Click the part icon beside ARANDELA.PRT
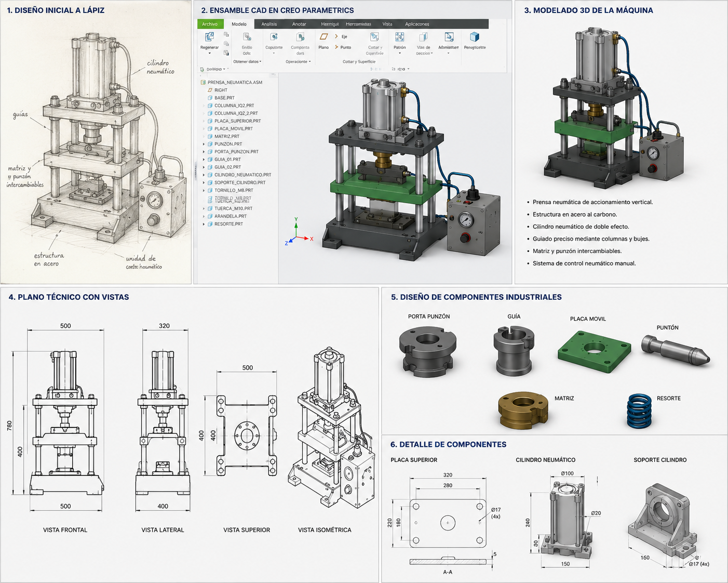Screen dimensions: 728x583 pos(210,216)
